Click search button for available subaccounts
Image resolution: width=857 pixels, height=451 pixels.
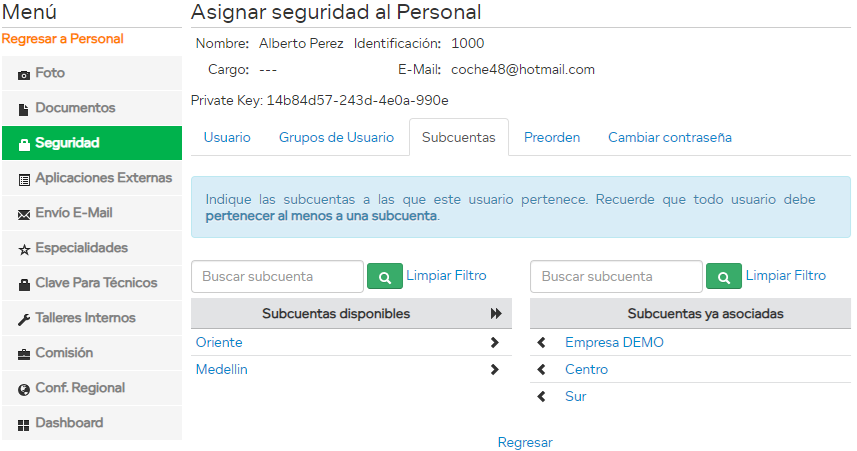[384, 276]
